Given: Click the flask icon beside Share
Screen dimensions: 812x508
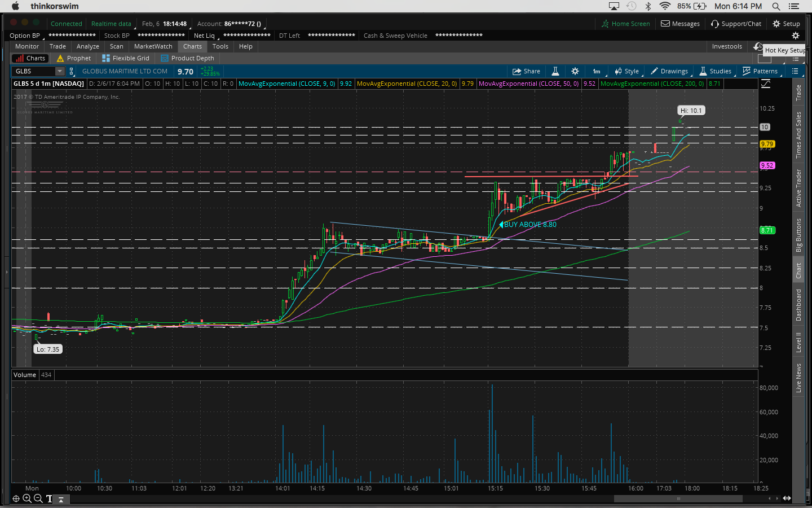Looking at the screenshot, I should (555, 71).
